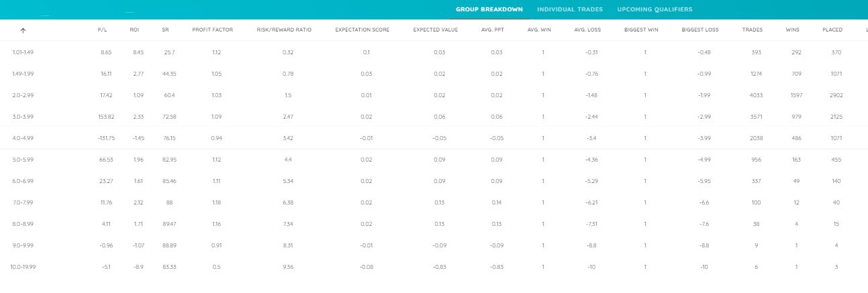Click the Risk/Reward Ratio header
The width and height of the screenshot is (868, 293).
(284, 30)
